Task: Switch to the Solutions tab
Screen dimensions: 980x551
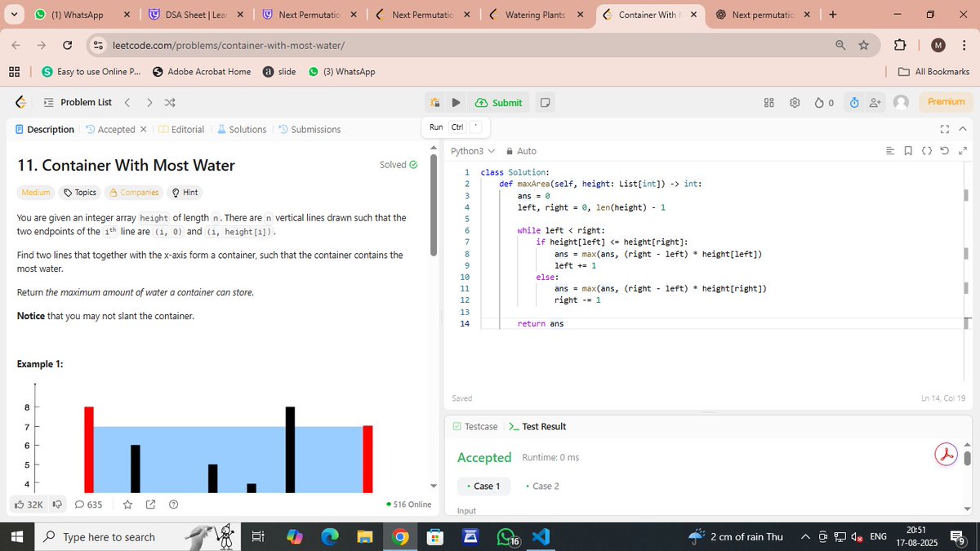Action: pyautogui.click(x=242, y=129)
